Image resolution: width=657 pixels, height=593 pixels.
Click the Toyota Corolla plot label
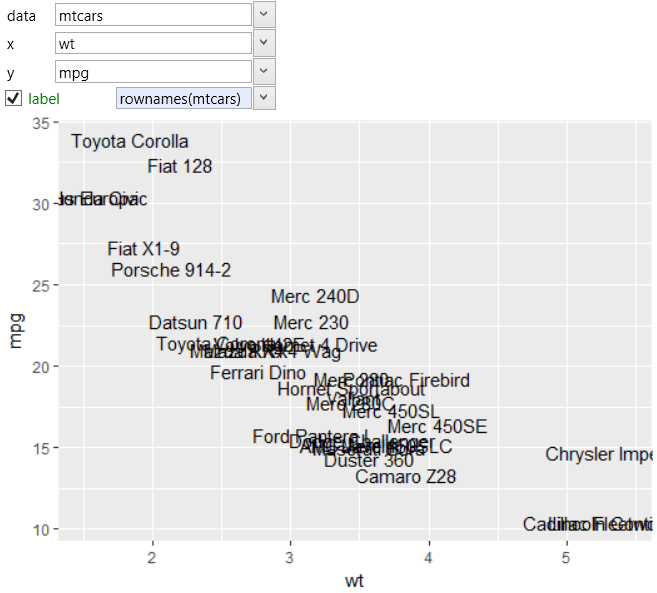pyautogui.click(x=130, y=142)
